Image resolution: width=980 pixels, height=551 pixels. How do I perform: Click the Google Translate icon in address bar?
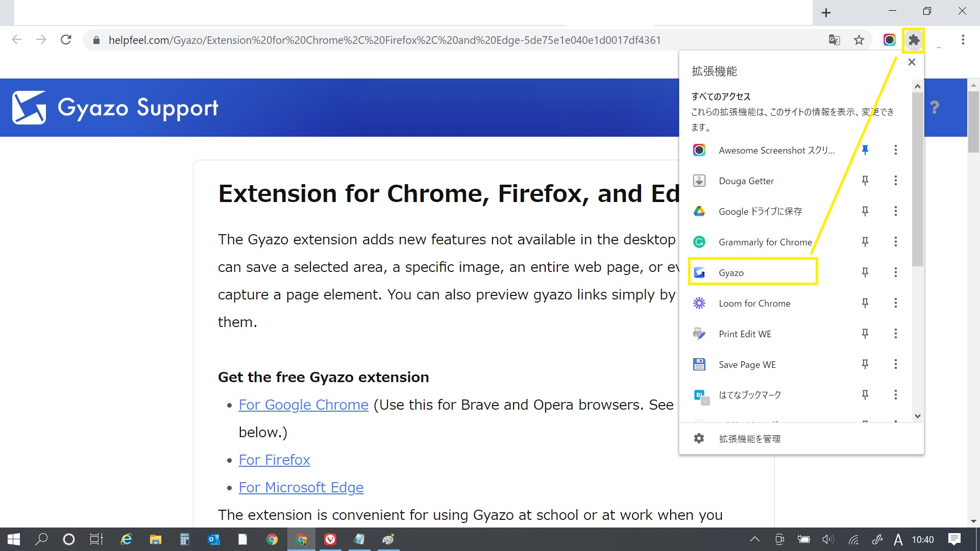[834, 40]
